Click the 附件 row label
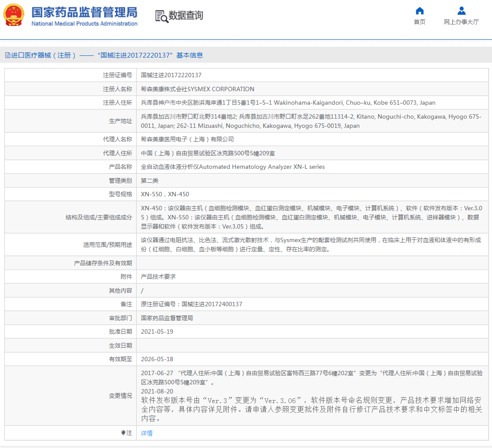492x448 pixels. click(126, 277)
